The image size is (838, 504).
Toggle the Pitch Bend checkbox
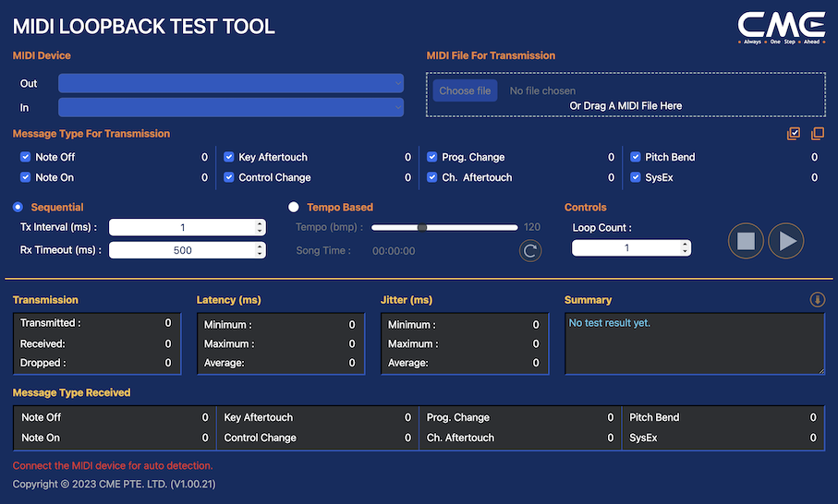[x=636, y=157]
